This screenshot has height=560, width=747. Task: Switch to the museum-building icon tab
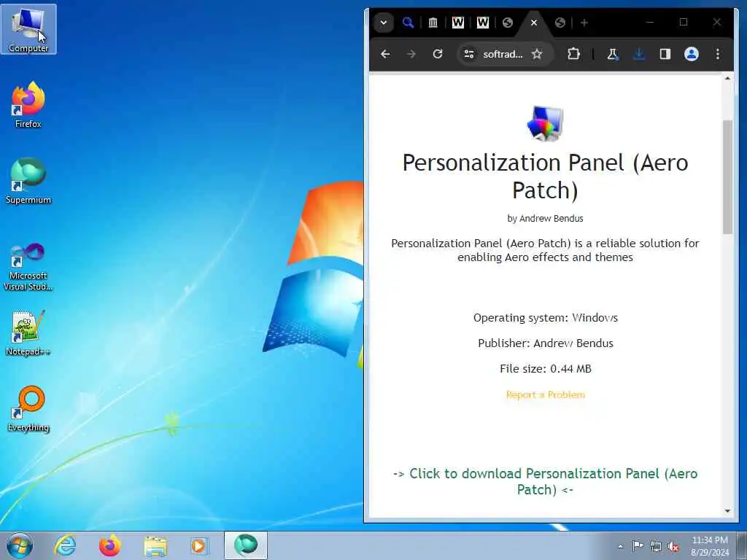(433, 23)
